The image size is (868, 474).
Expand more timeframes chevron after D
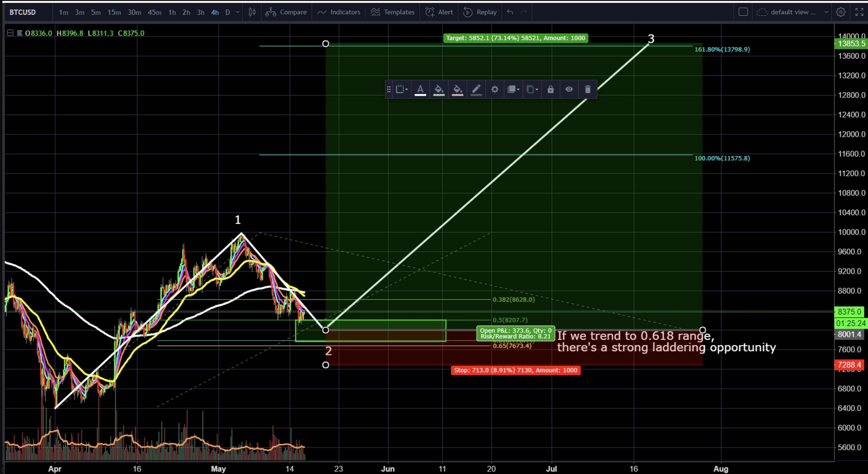pyautogui.click(x=238, y=12)
